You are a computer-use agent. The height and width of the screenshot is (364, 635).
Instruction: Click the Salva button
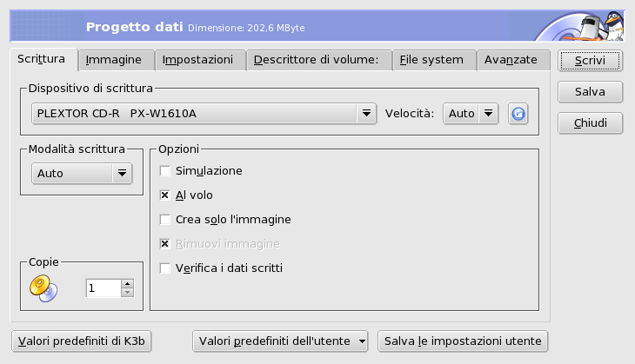click(x=590, y=92)
